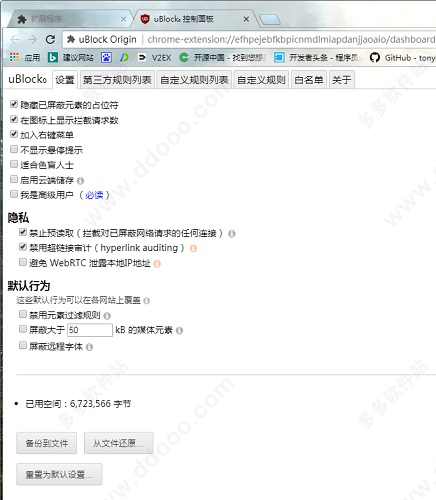Reload the page with refresh icon

50,39
